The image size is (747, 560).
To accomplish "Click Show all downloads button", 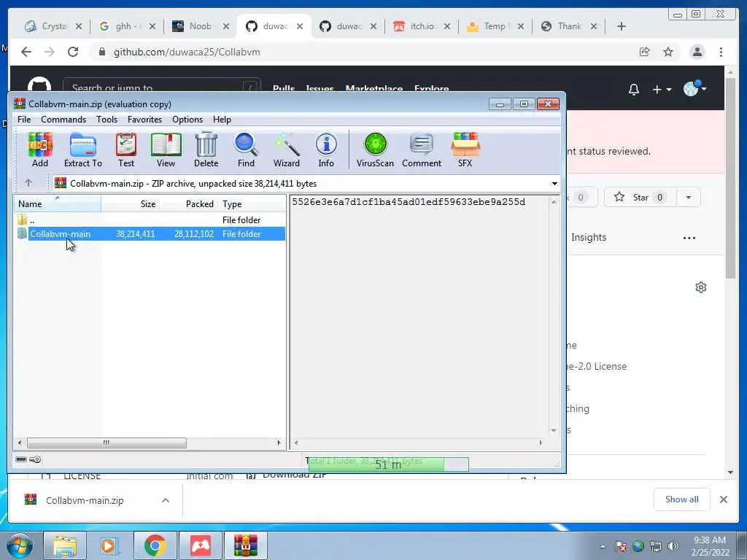I will click(x=682, y=499).
